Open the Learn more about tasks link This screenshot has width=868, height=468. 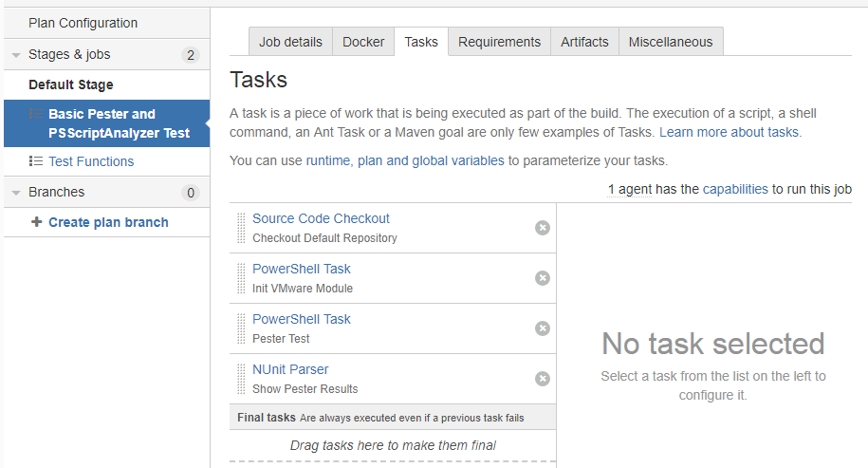[729, 132]
